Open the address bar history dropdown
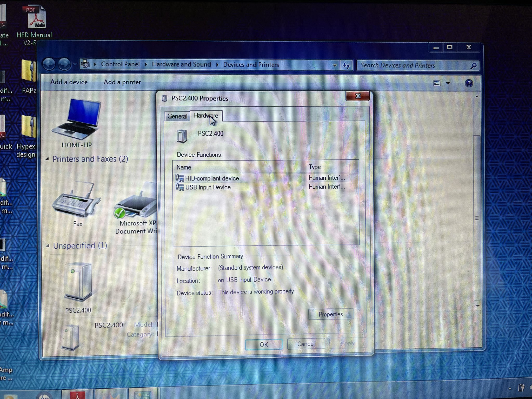Screen dimensions: 532x399 335,65
